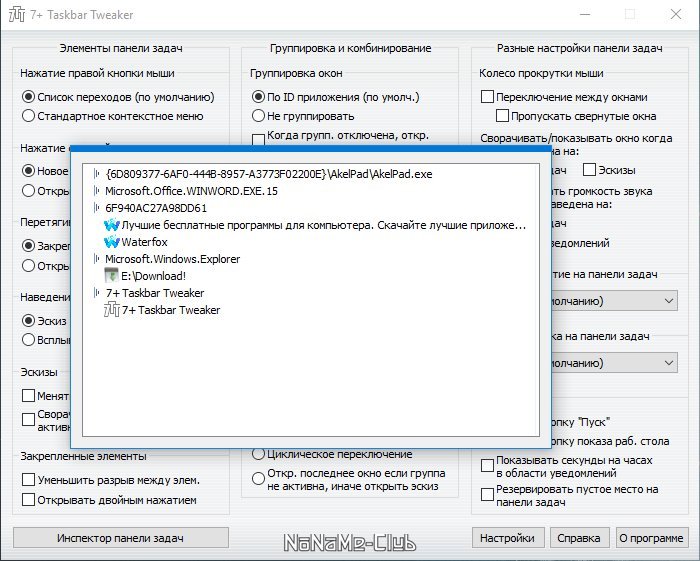
Task: Collapse the Microsoft.Windows.Explorer group
Action: pos(96,259)
